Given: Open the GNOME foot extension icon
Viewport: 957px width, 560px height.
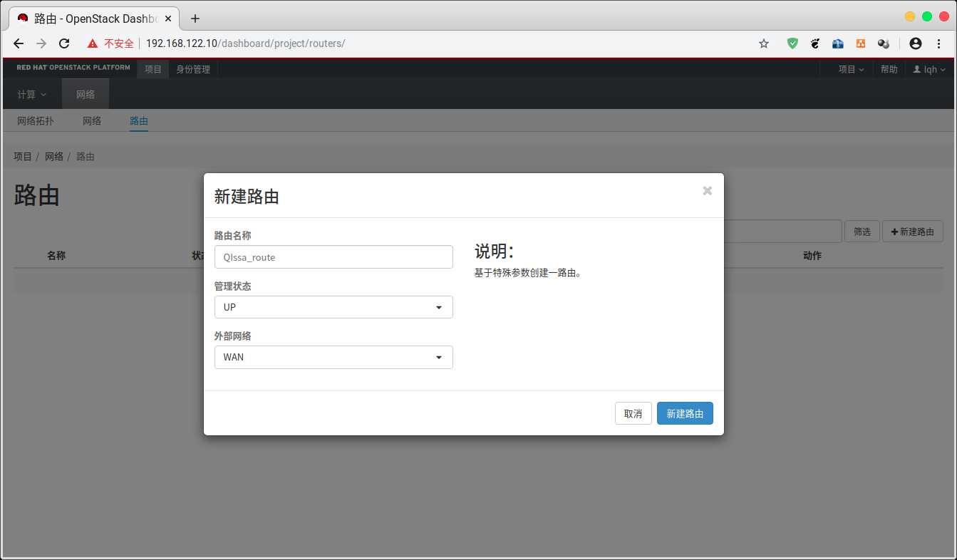Looking at the screenshot, I should (x=815, y=43).
